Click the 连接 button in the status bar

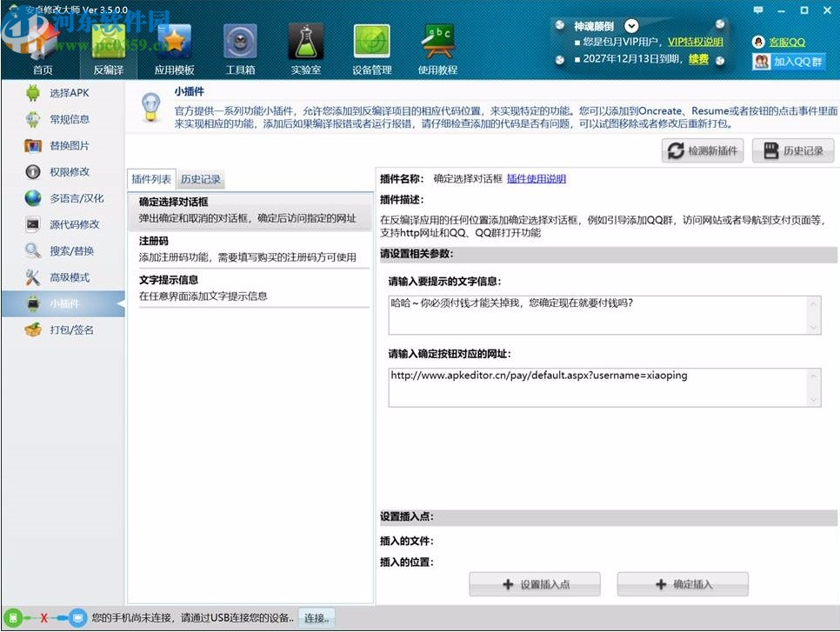[x=316, y=618]
